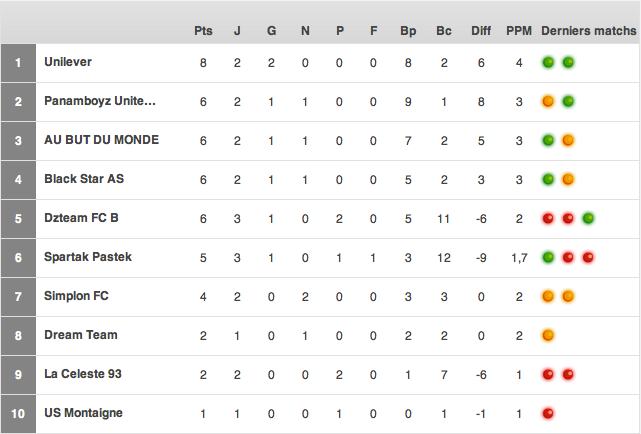Click Unilever's first green result dot
This screenshot has height=434, width=641.
point(548,63)
